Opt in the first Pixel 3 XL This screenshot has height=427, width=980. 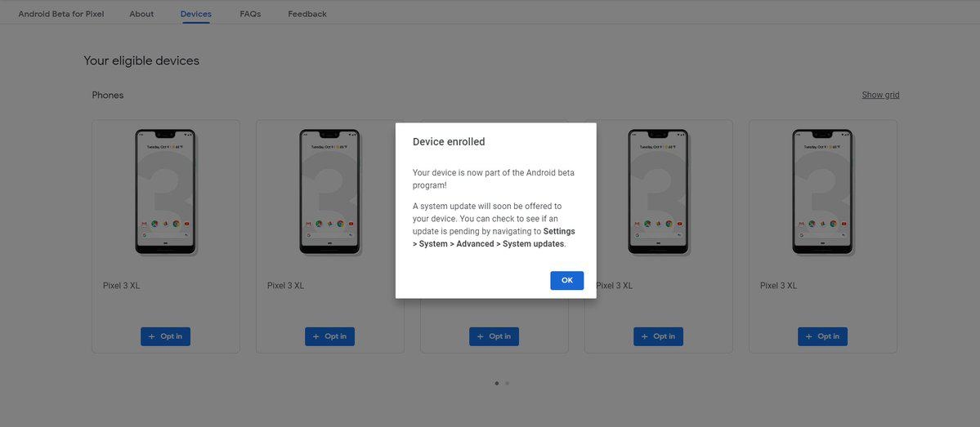pos(165,336)
